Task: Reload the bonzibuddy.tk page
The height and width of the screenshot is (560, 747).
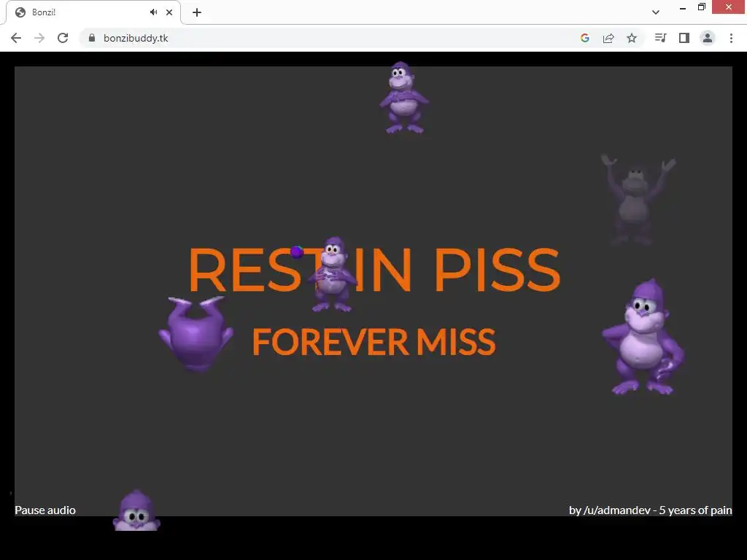Action: point(63,38)
